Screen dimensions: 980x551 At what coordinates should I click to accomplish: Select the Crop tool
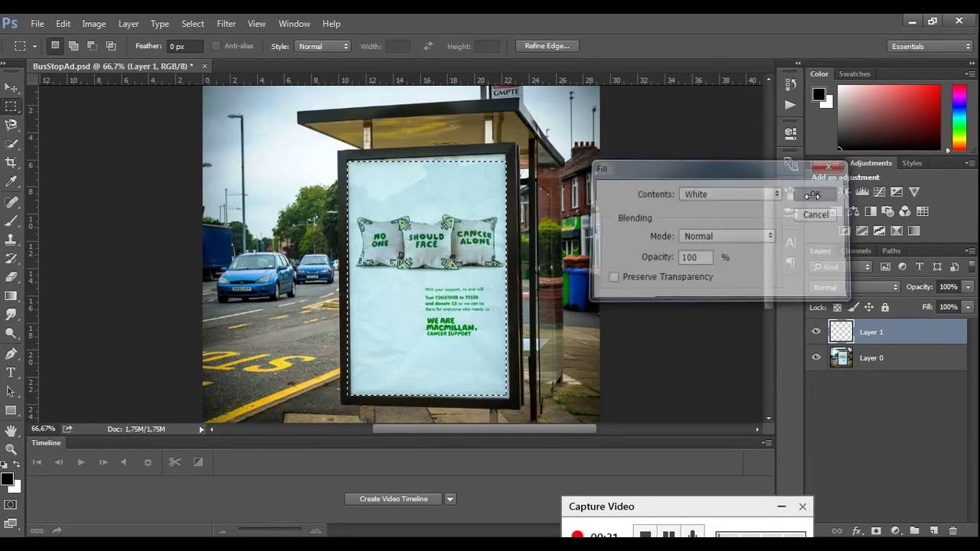(11, 162)
